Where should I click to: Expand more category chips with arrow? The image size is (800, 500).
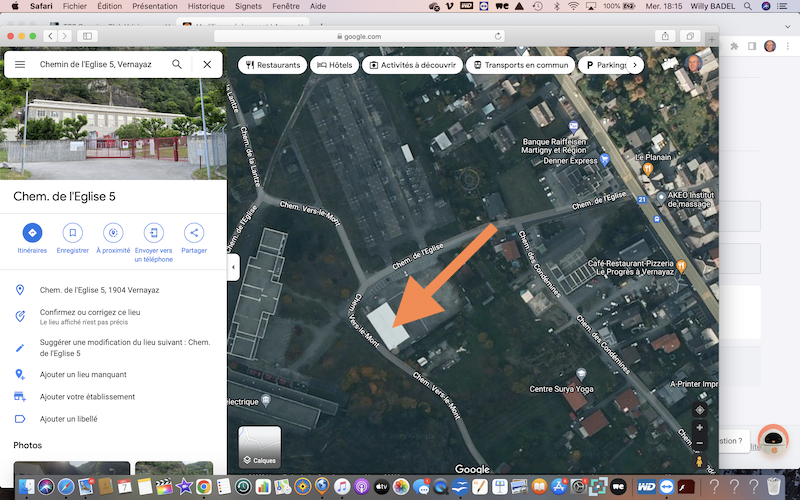634,65
